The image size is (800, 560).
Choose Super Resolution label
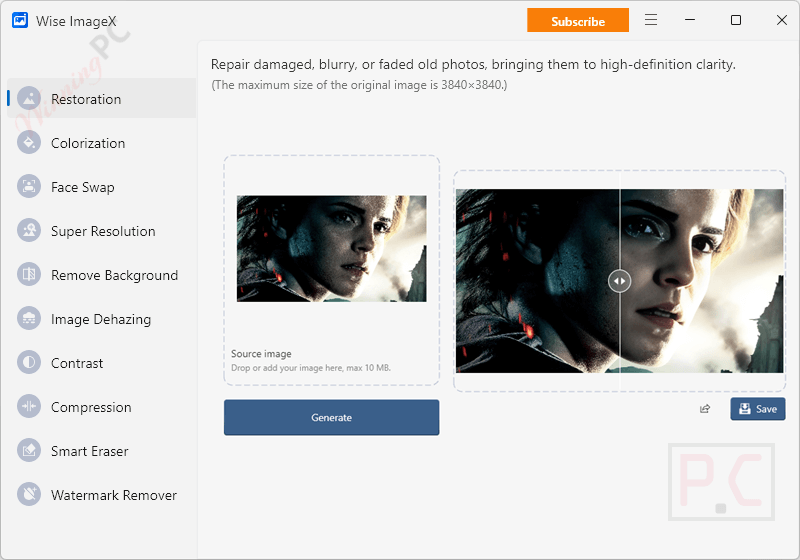pos(103,232)
